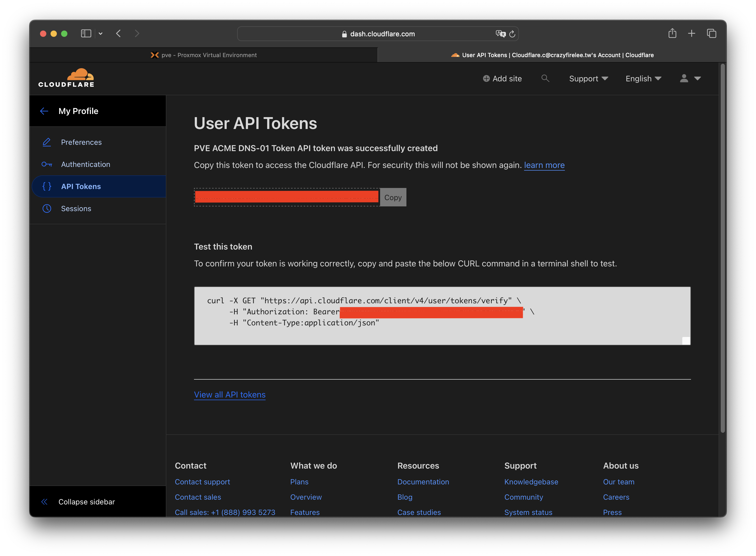Open the English language dropdown
756x556 pixels.
643,78
